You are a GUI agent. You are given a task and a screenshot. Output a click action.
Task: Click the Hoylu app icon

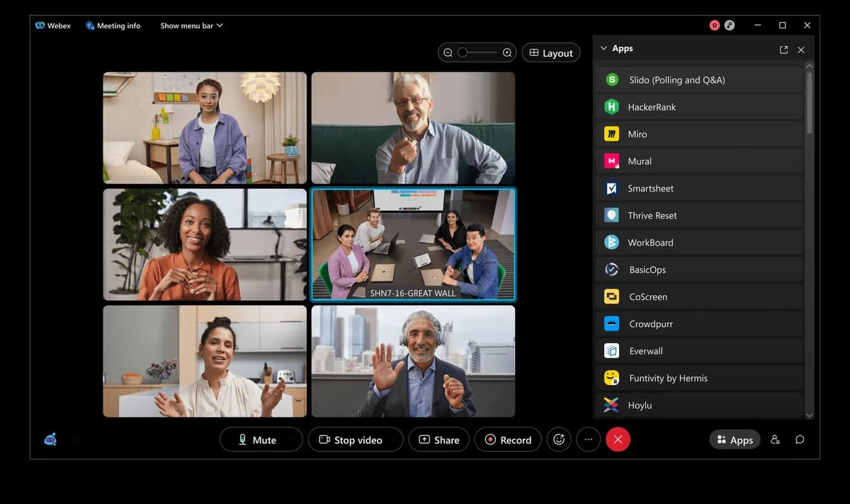[x=611, y=405]
